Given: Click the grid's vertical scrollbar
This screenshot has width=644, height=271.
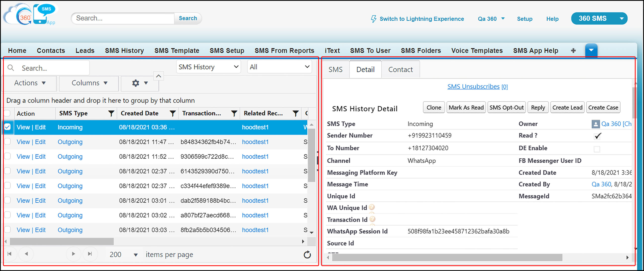Looking at the screenshot, I should point(311,155).
